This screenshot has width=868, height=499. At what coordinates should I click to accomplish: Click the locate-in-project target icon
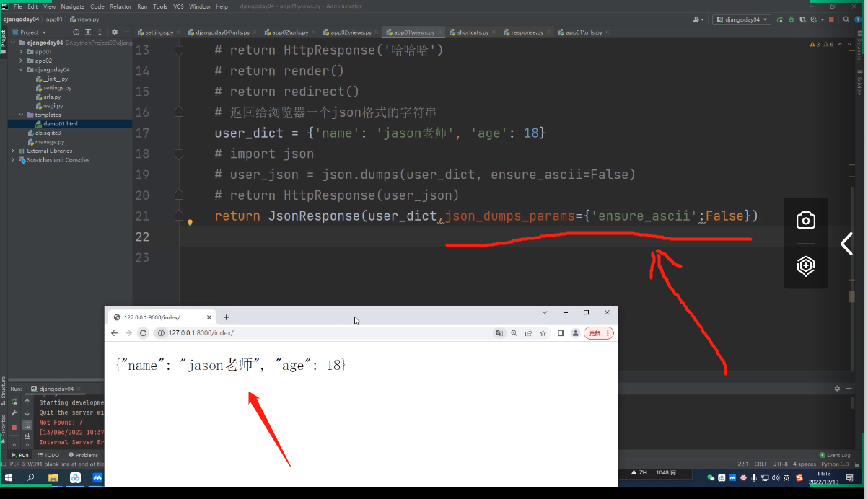pyautogui.click(x=76, y=32)
